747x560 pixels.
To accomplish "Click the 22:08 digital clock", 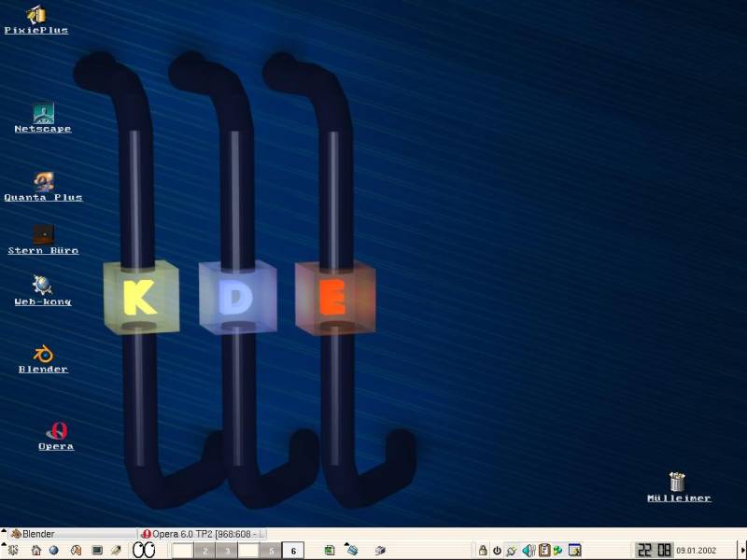I will [x=655, y=550].
